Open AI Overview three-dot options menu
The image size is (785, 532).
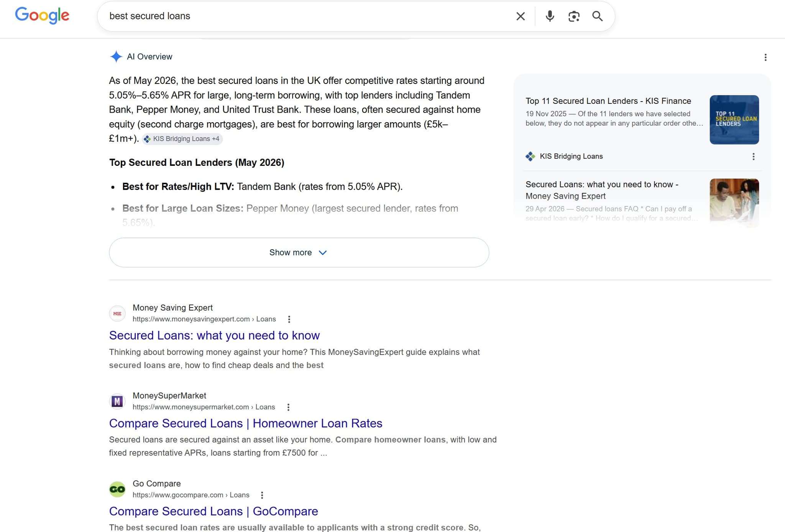(765, 57)
